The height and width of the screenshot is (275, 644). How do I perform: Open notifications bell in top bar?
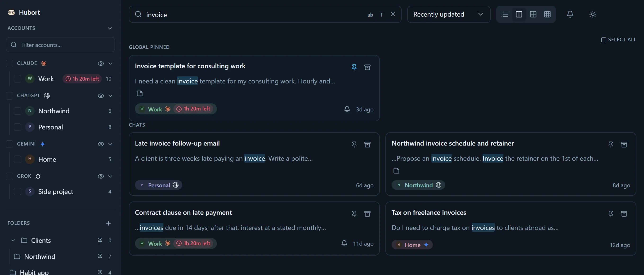[570, 14]
